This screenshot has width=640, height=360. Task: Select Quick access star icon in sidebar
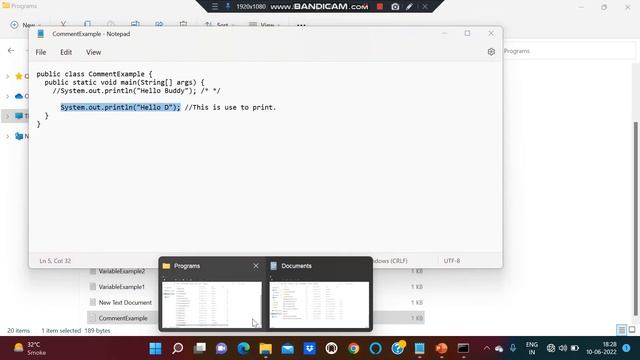(19, 76)
